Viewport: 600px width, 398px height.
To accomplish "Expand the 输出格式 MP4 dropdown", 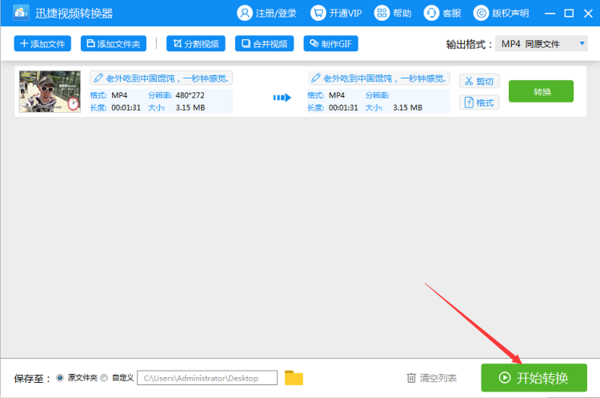I will click(x=541, y=44).
